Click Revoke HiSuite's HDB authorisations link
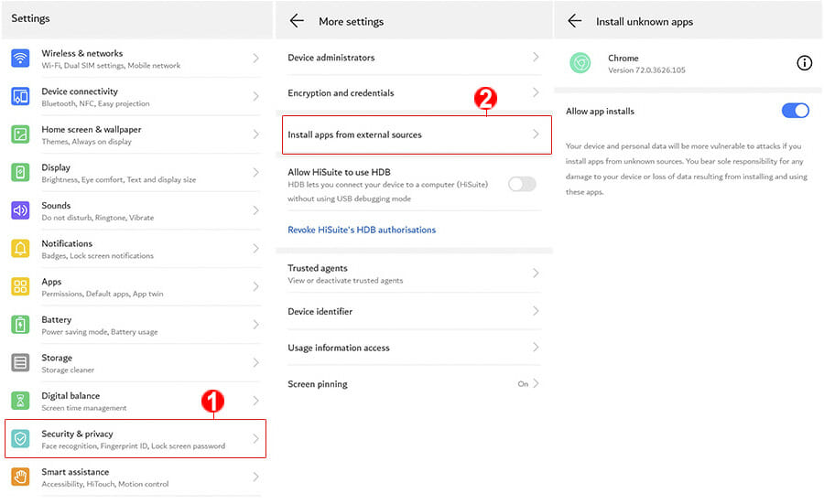824x504 pixels. pyautogui.click(x=362, y=230)
